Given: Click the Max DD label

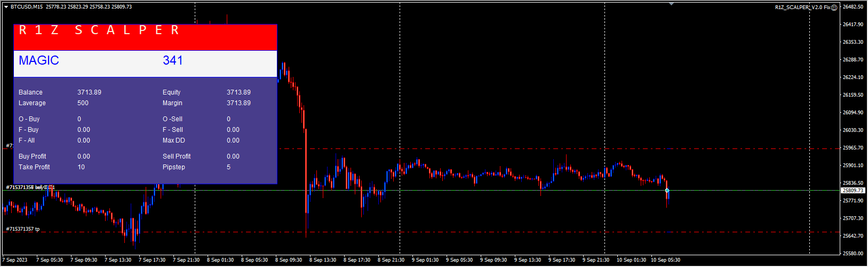Looking at the screenshot, I should click(174, 140).
